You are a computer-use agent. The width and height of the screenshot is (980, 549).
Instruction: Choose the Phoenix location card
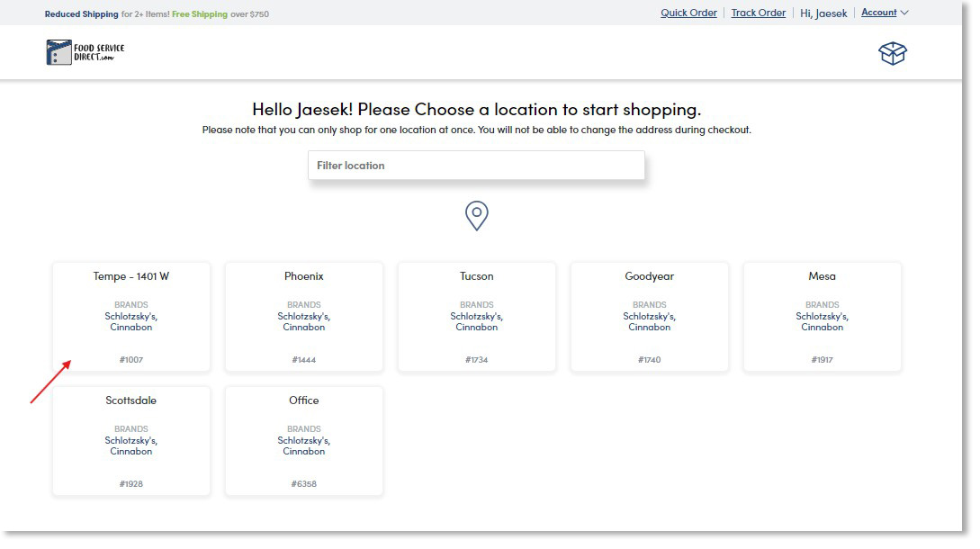coord(304,317)
